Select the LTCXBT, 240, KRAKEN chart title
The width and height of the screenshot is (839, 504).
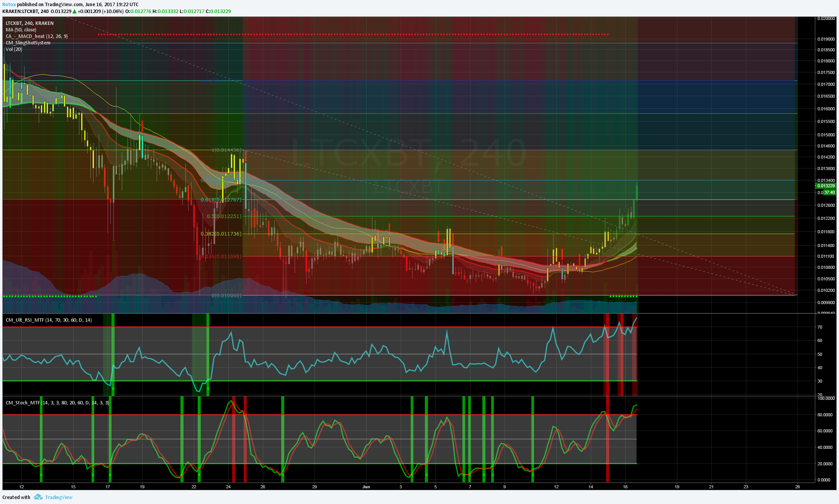[29, 23]
